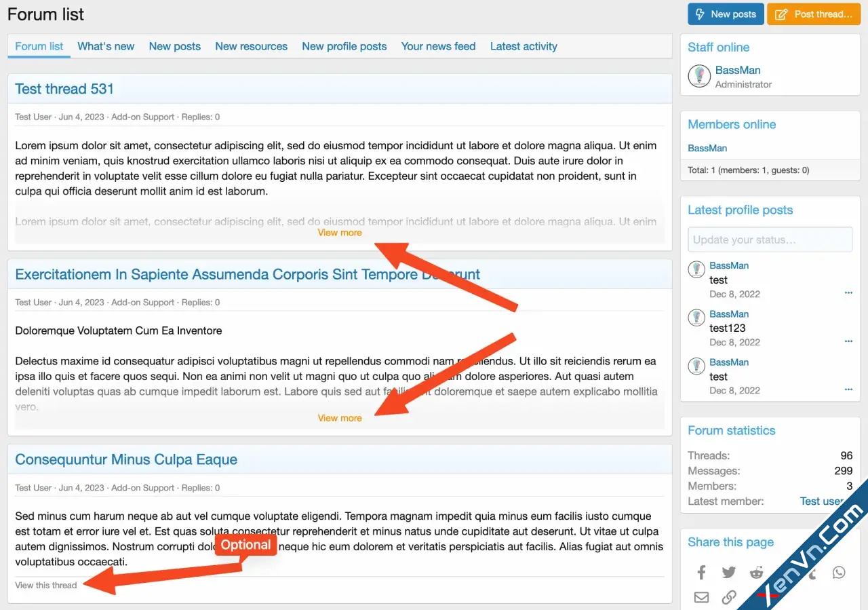Open the Consequuntur Minus Culpa Eaque thread title
The width and height of the screenshot is (868, 610).
(x=126, y=459)
